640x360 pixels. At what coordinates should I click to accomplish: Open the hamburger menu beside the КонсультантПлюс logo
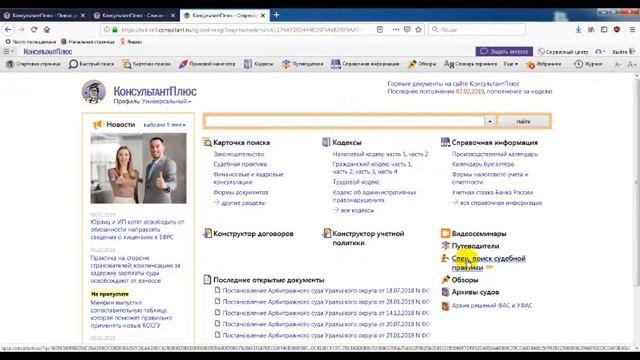tap(7, 51)
